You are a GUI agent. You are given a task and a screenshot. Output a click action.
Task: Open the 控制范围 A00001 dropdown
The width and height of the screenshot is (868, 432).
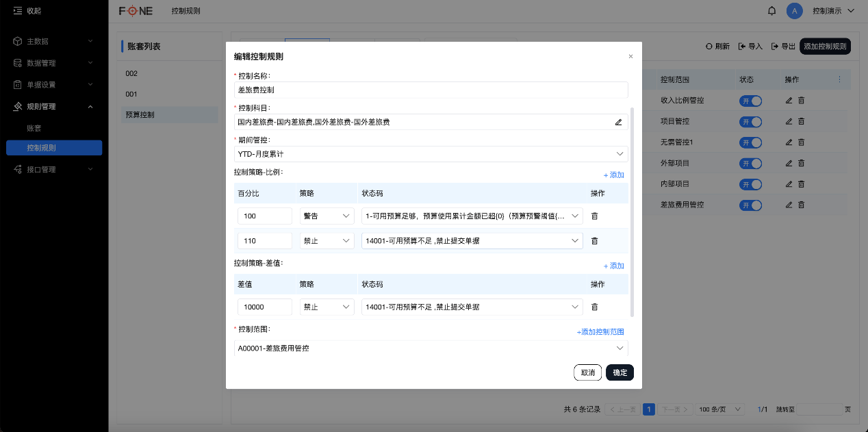(x=430, y=348)
